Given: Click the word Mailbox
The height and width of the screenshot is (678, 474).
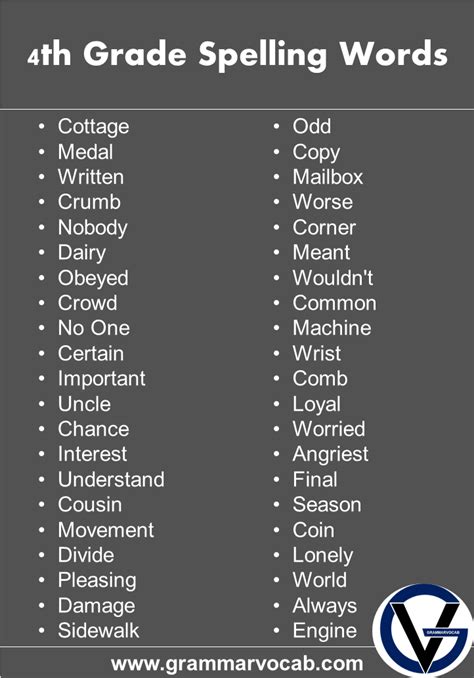Looking at the screenshot, I should click(328, 177).
